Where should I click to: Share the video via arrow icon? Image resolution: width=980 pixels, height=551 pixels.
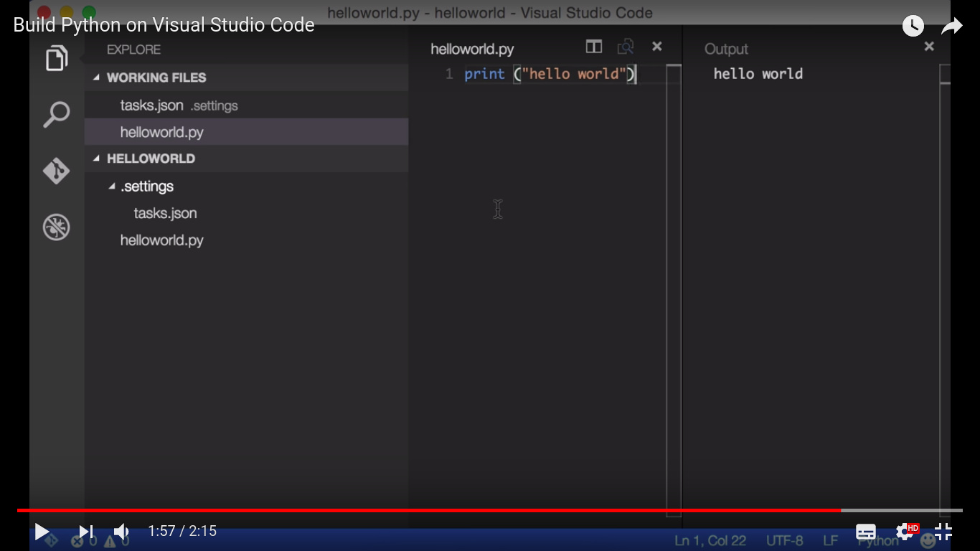(x=951, y=27)
